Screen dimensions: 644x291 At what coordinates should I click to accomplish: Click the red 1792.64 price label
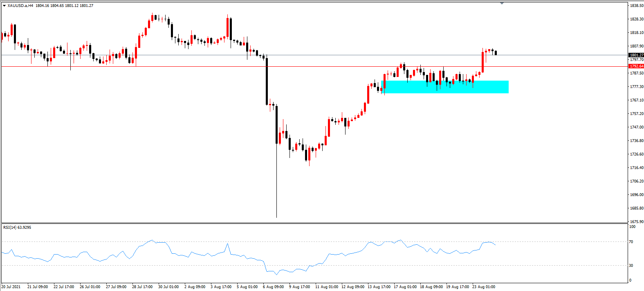(x=636, y=66)
